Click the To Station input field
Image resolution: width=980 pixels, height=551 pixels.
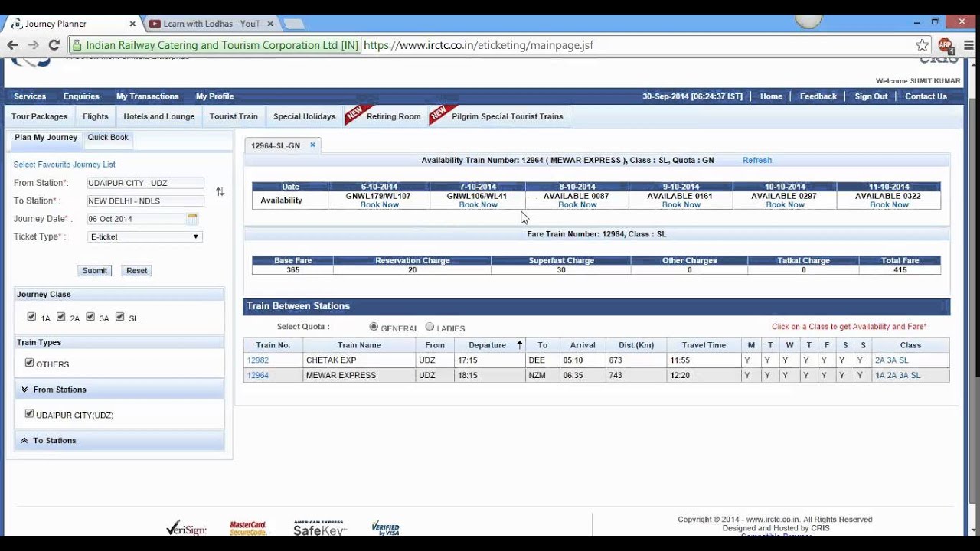[145, 201]
